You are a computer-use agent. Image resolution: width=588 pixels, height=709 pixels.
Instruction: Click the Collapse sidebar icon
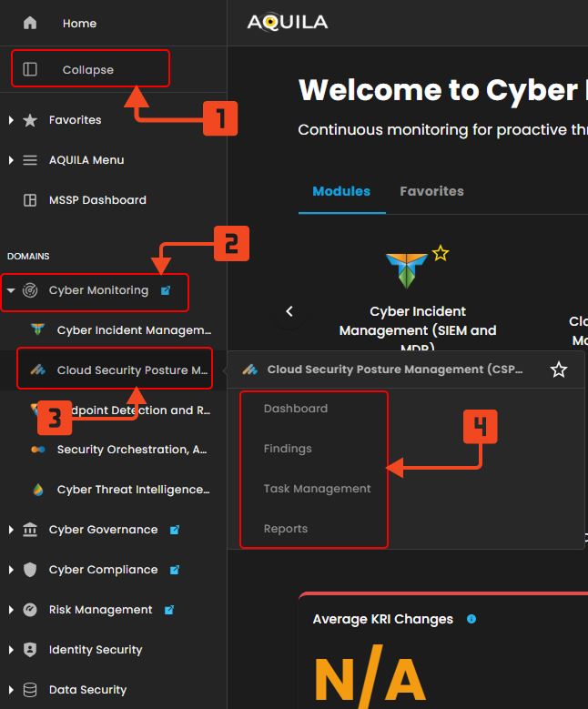[x=30, y=69]
